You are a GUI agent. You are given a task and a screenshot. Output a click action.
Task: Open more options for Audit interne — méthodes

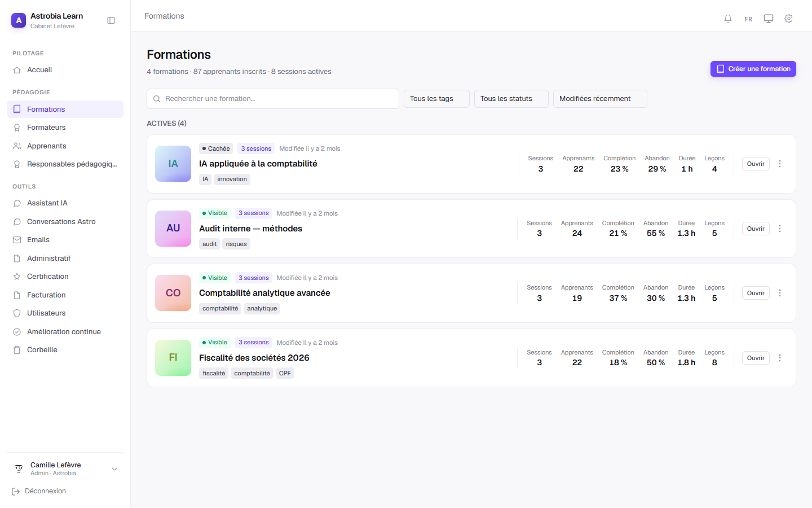coord(780,229)
